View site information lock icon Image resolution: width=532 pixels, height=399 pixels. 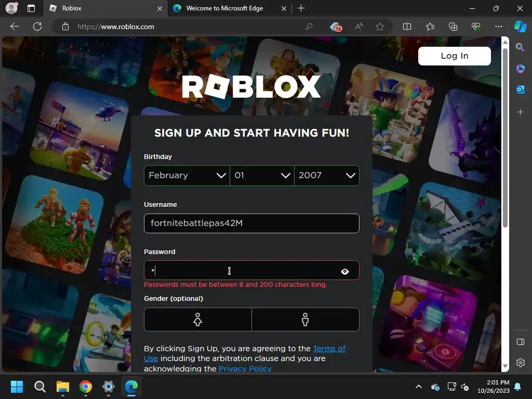65,26
